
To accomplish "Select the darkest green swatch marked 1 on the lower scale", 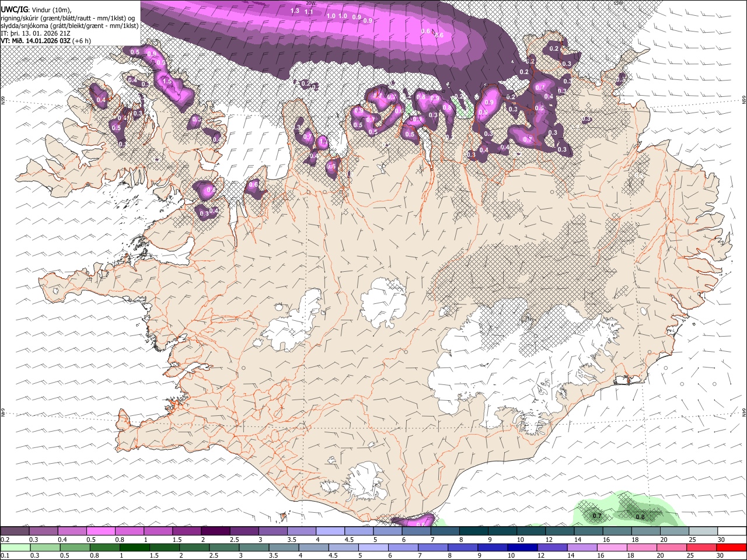I will click(134, 548).
